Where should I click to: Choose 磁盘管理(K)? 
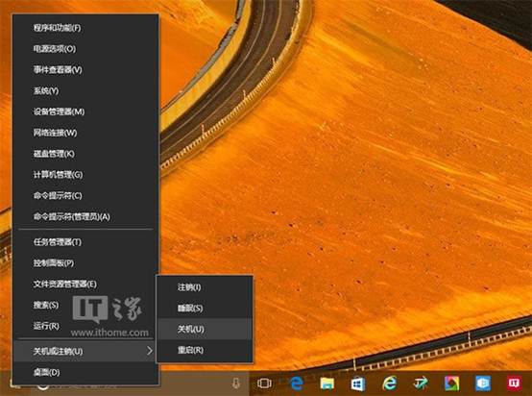[x=85, y=154]
